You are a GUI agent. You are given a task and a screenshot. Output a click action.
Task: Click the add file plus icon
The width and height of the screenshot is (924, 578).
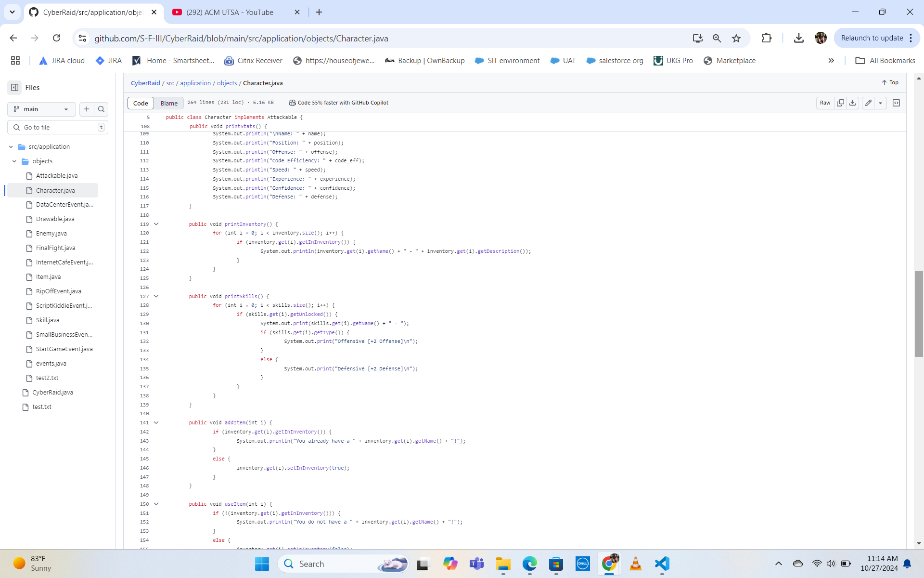pyautogui.click(x=87, y=109)
